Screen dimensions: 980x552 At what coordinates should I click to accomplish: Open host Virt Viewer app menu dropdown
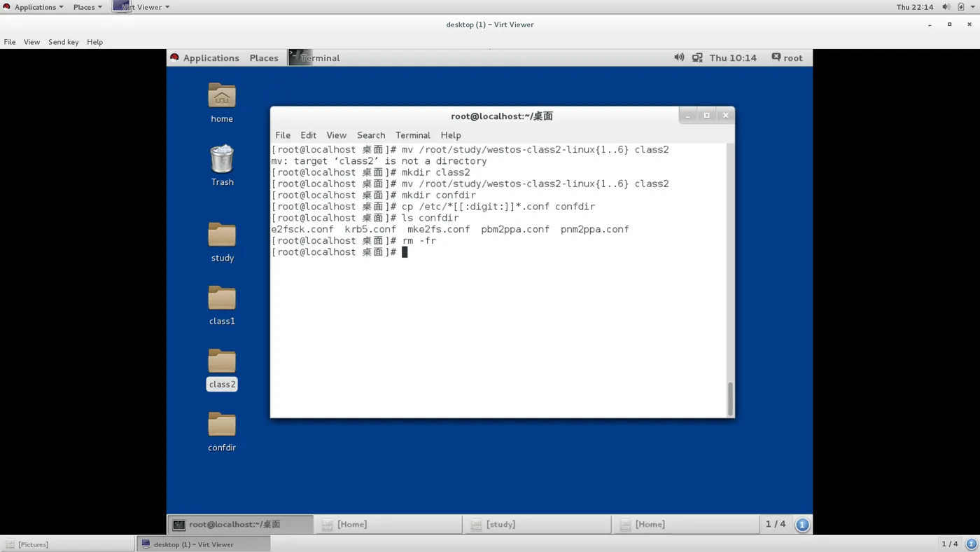coord(141,7)
